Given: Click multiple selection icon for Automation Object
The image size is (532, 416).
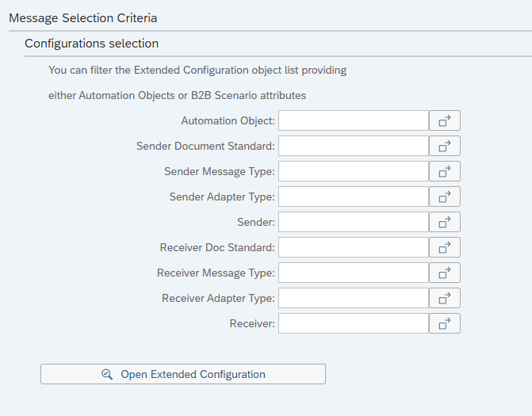Looking at the screenshot, I should tap(445, 120).
